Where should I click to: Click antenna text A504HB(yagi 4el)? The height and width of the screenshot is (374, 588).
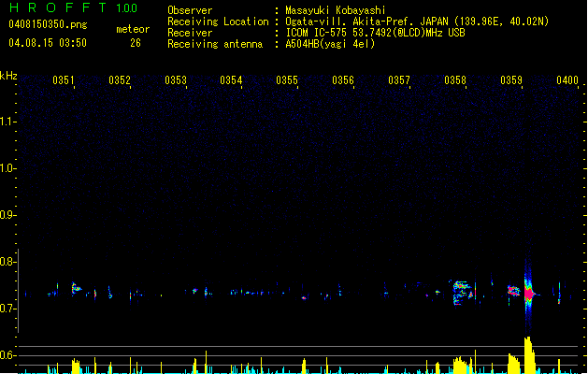pyautogui.click(x=330, y=44)
